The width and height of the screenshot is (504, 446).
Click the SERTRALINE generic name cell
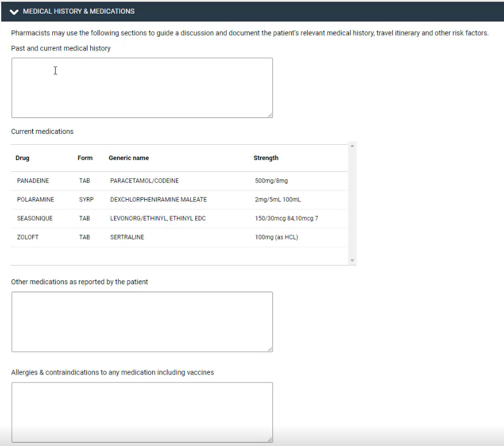(127, 237)
